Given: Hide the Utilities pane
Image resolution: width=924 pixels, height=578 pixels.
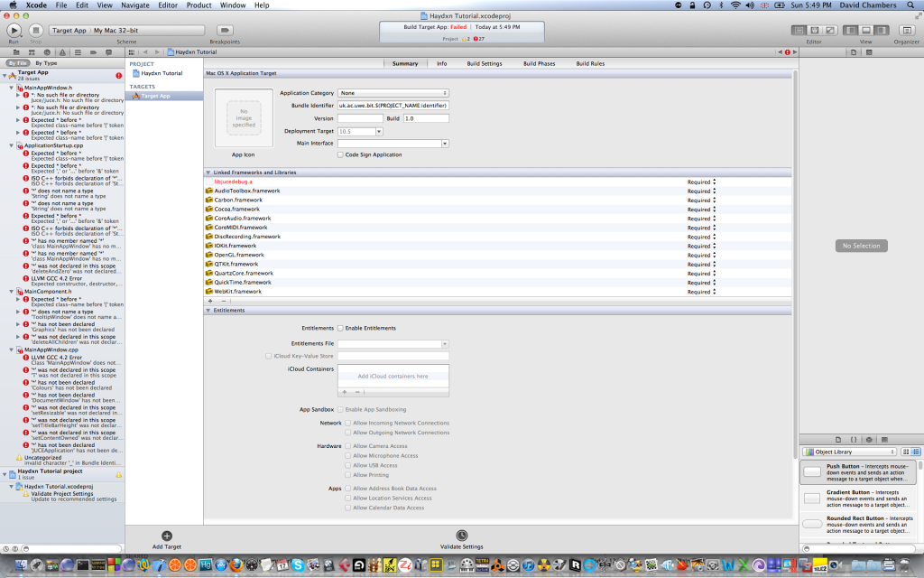Looking at the screenshot, I should pos(882,30).
